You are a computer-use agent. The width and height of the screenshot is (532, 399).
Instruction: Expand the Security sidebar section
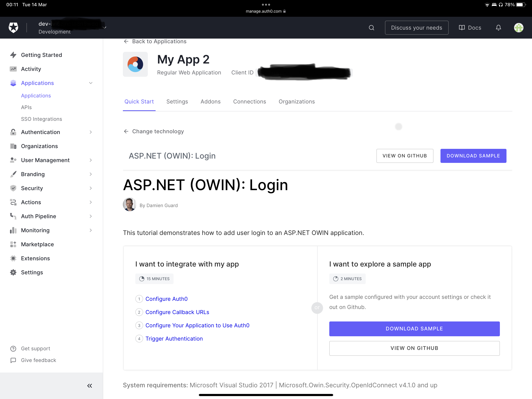tap(91, 188)
